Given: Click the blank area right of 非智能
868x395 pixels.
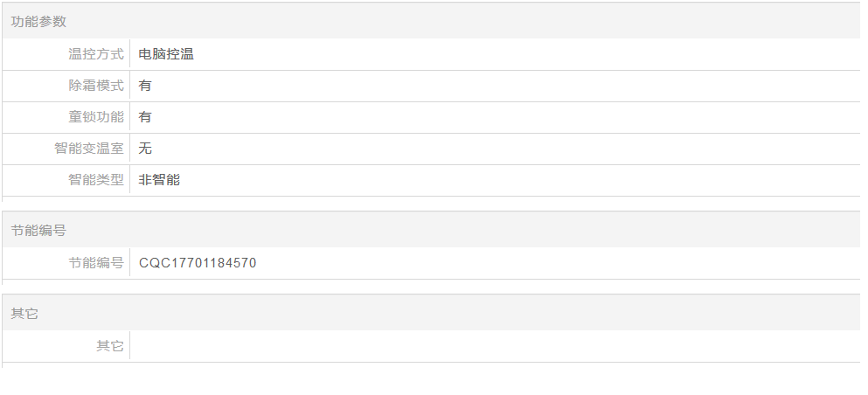Looking at the screenshot, I should click(520, 180).
